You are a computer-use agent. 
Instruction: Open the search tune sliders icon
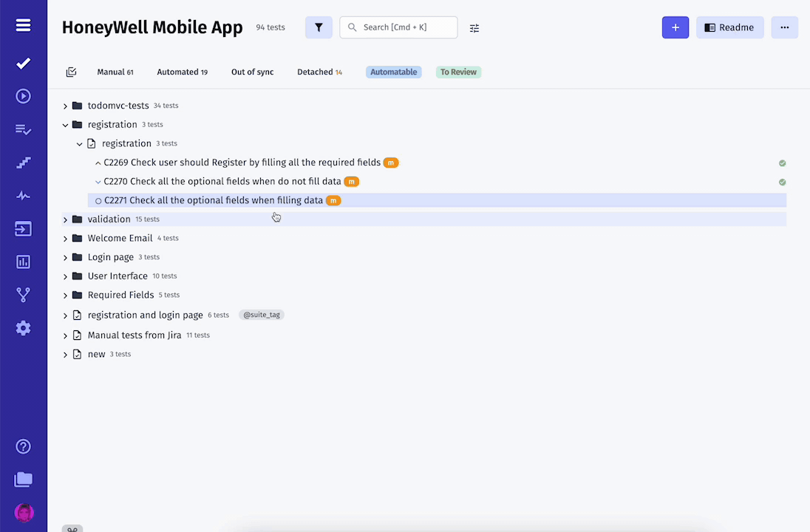[474, 28]
